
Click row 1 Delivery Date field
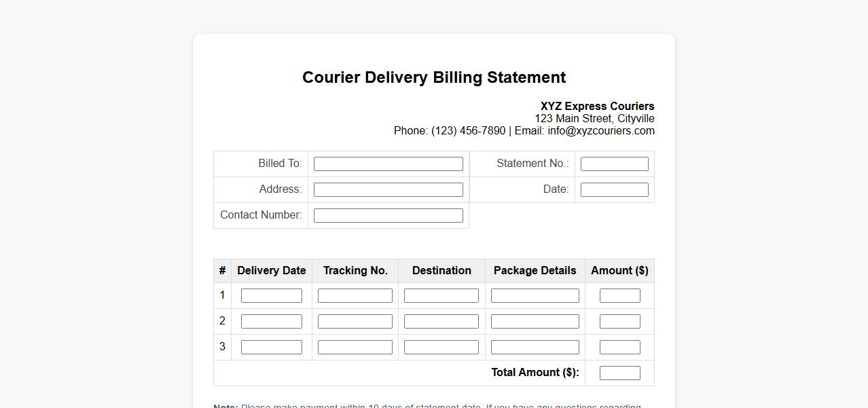pyautogui.click(x=271, y=295)
